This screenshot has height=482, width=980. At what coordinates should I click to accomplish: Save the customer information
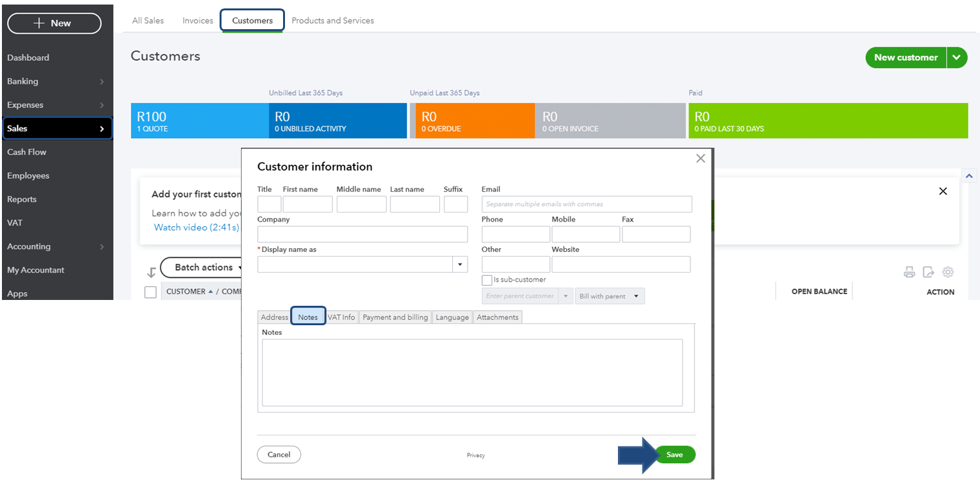point(674,455)
